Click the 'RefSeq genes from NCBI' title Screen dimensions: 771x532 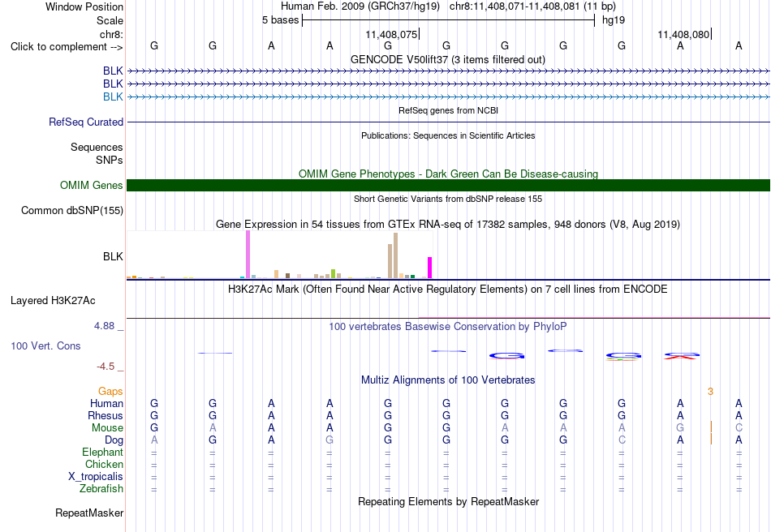[448, 110]
